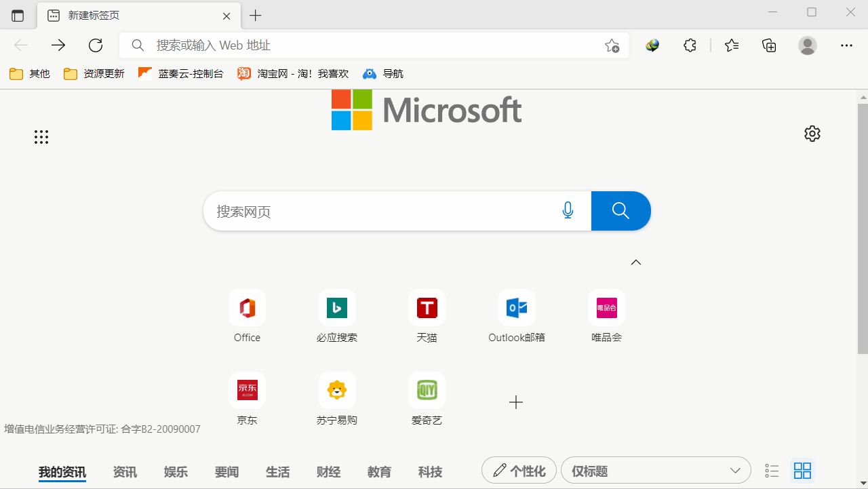Click the address bar input field
This screenshot has height=489, width=868.
coord(375,45)
